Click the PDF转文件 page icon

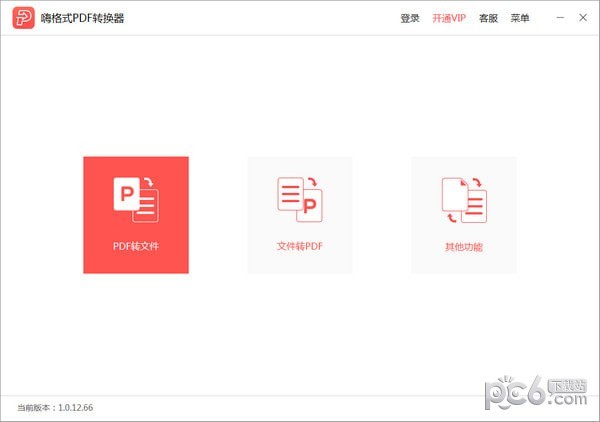pos(136,198)
